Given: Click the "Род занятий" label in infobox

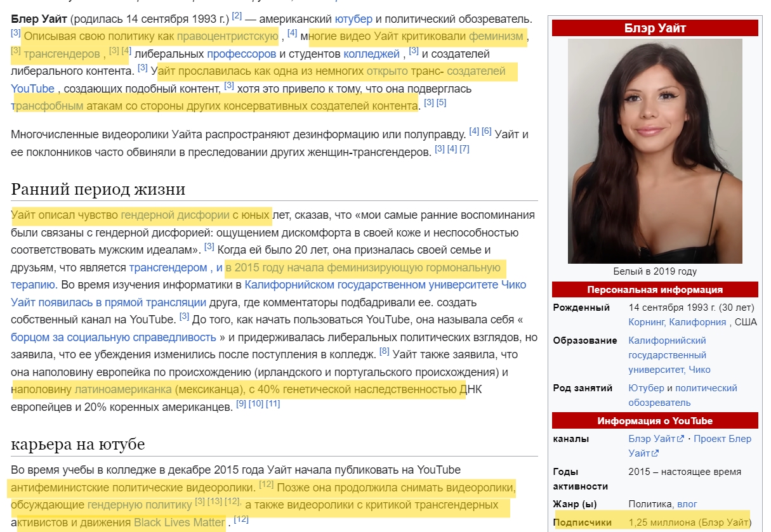Looking at the screenshot, I should [x=583, y=388].
